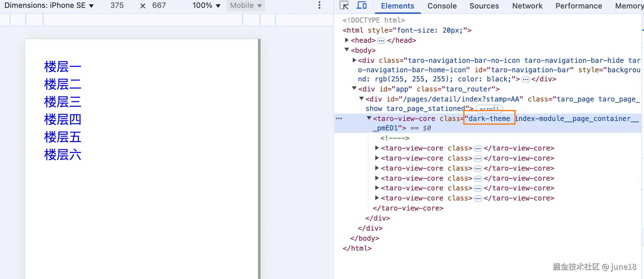Expand the fourth child taro-view-core node

pyautogui.click(x=377, y=178)
